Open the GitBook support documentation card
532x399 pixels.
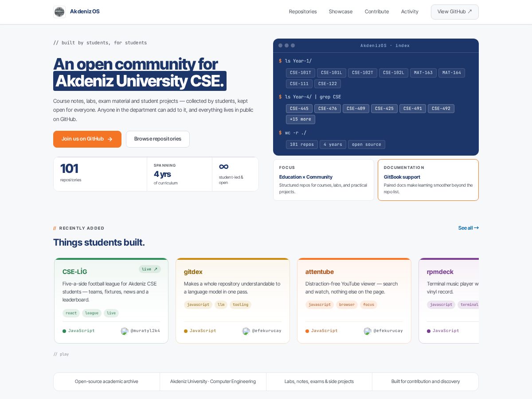coord(428,180)
